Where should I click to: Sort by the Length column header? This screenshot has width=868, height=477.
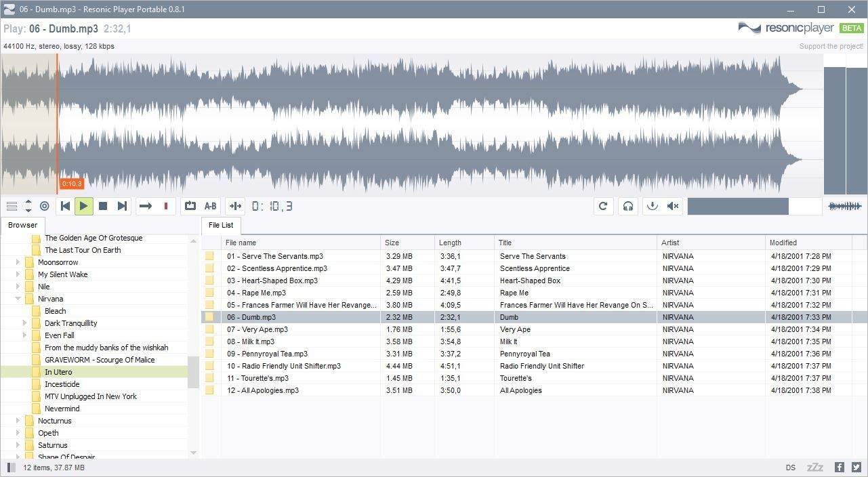click(x=464, y=243)
